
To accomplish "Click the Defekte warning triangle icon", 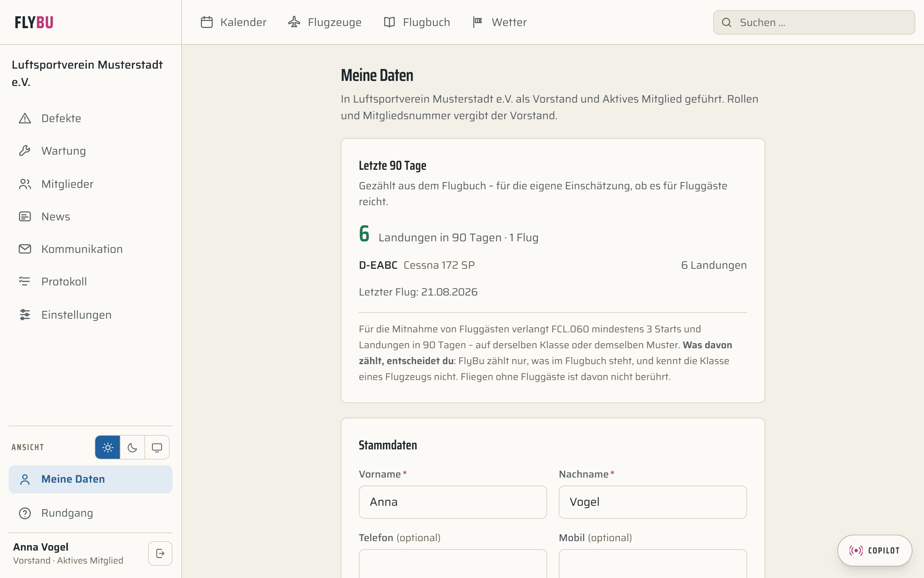I will 25,118.
